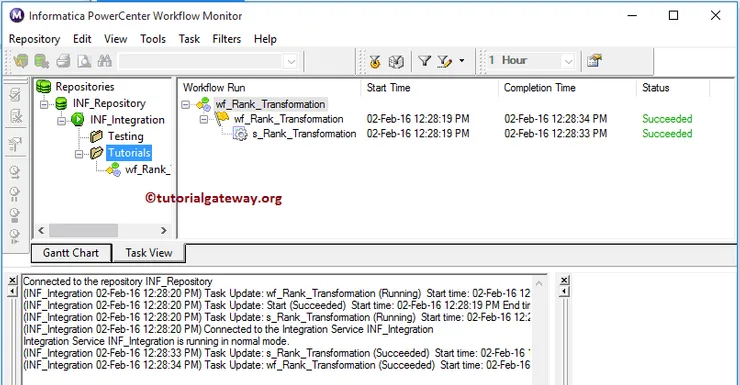Open the Edit menu

point(82,39)
